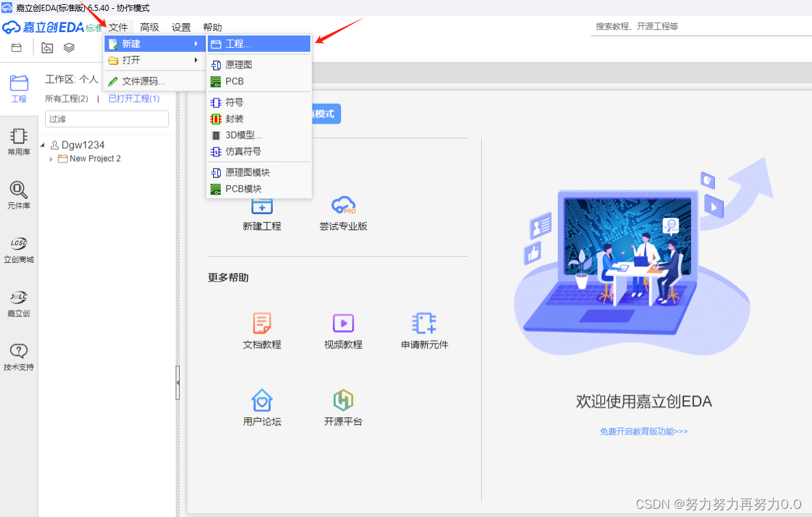The width and height of the screenshot is (812, 517).
Task: Collapse the left panel via splitter handle
Action: click(x=178, y=383)
